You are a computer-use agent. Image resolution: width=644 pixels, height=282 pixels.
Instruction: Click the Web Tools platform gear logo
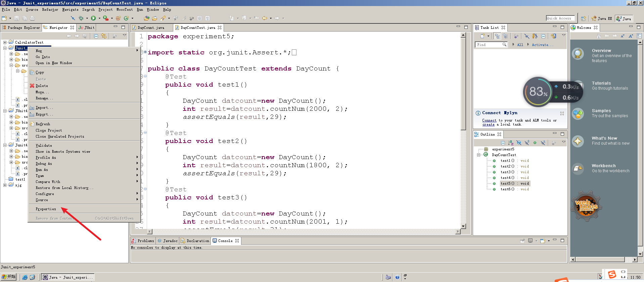click(x=586, y=206)
